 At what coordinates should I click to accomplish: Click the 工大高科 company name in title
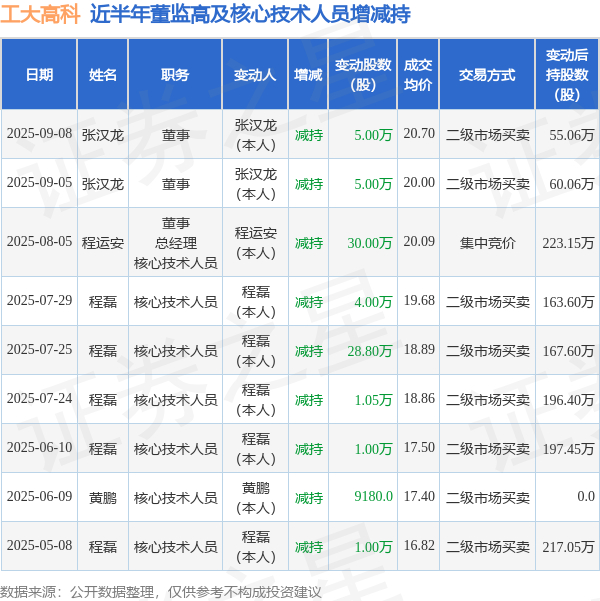[40, 14]
